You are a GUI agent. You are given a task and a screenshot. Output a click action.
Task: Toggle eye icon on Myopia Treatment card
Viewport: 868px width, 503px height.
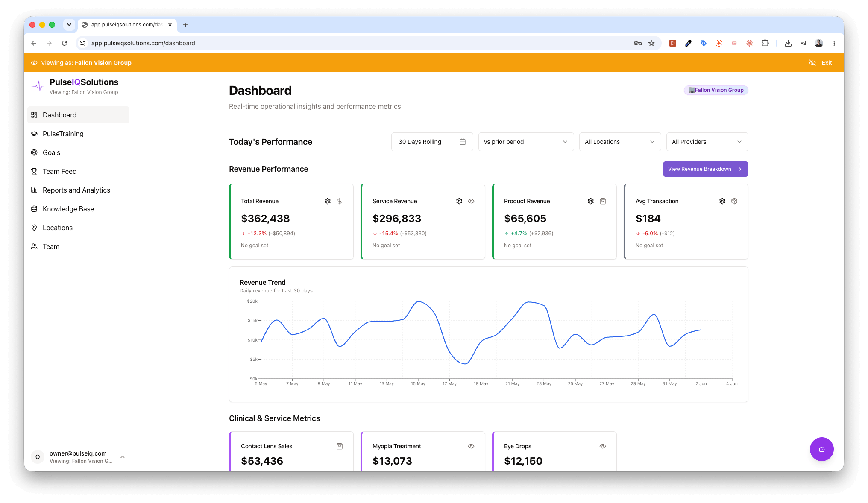(471, 446)
